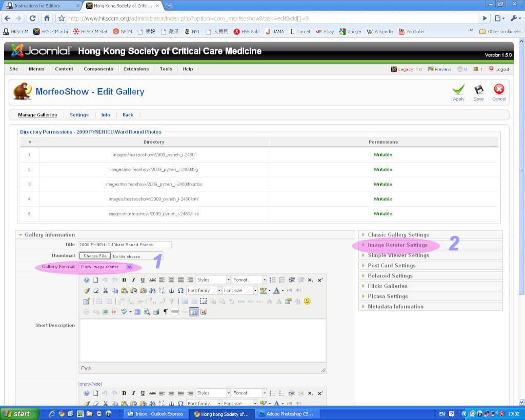Click the Print icon in editor
This screenshot has width=525, height=420.
156,312
